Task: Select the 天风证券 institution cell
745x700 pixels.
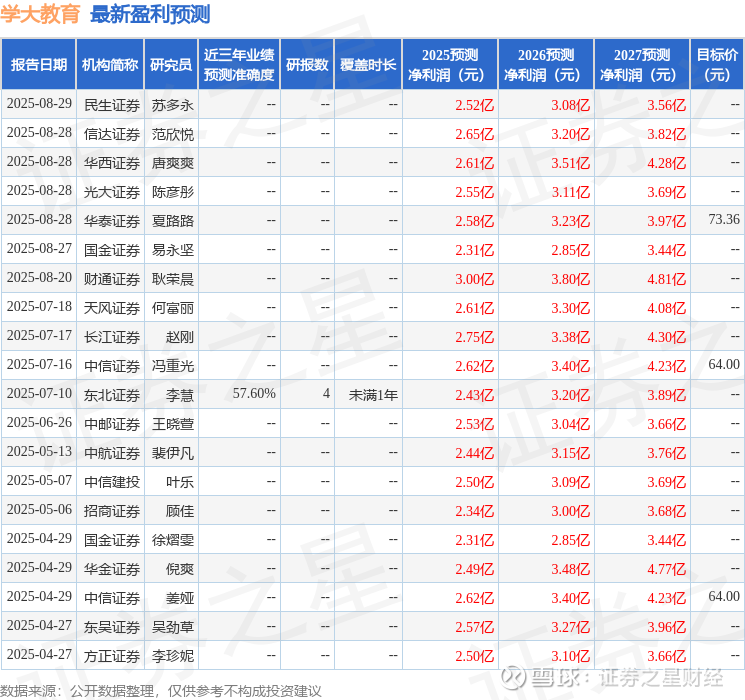Action: pyautogui.click(x=112, y=308)
